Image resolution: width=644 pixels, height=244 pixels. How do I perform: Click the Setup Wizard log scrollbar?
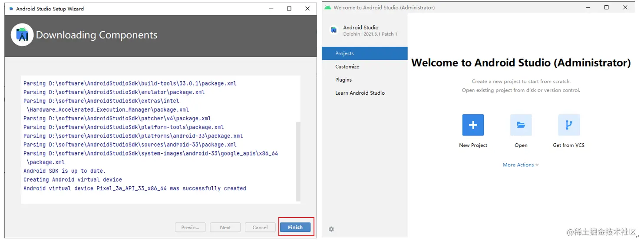click(x=298, y=162)
